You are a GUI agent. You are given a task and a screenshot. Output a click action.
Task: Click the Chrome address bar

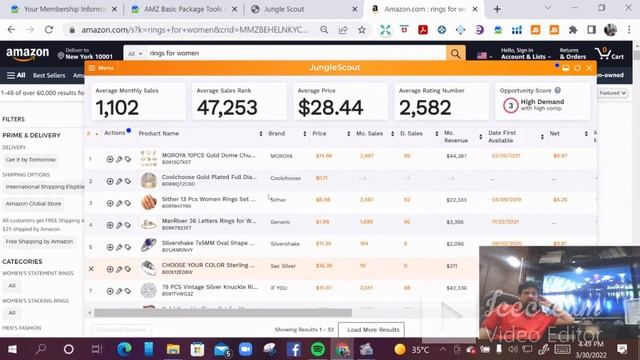195,30
